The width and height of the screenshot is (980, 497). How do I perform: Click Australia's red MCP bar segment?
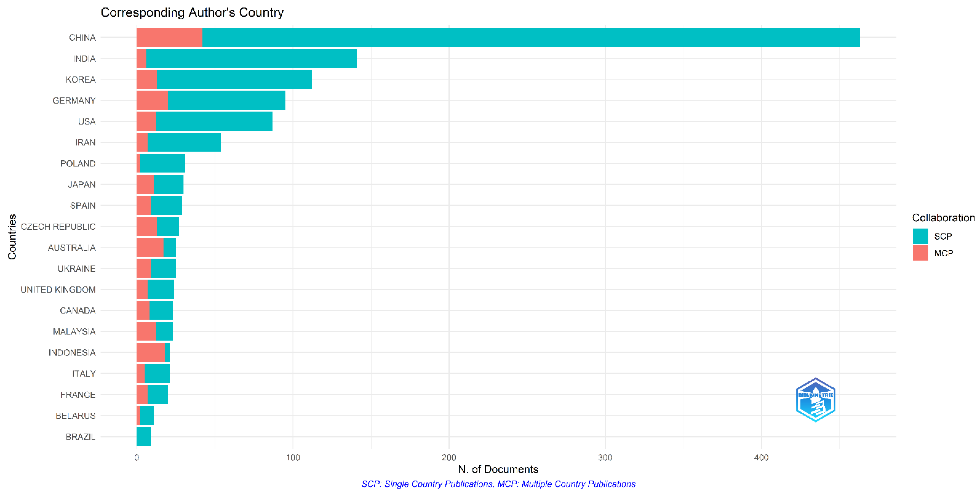point(150,247)
